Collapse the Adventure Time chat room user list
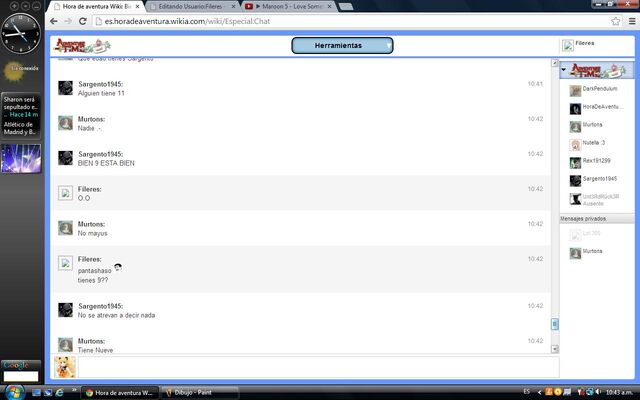This screenshot has height=400, width=640. click(564, 70)
